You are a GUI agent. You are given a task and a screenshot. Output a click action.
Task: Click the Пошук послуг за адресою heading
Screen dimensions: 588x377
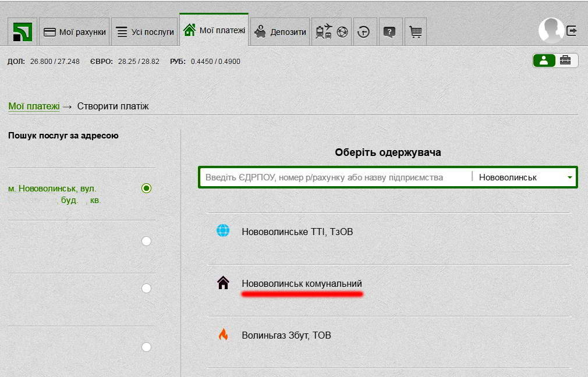tap(63, 136)
